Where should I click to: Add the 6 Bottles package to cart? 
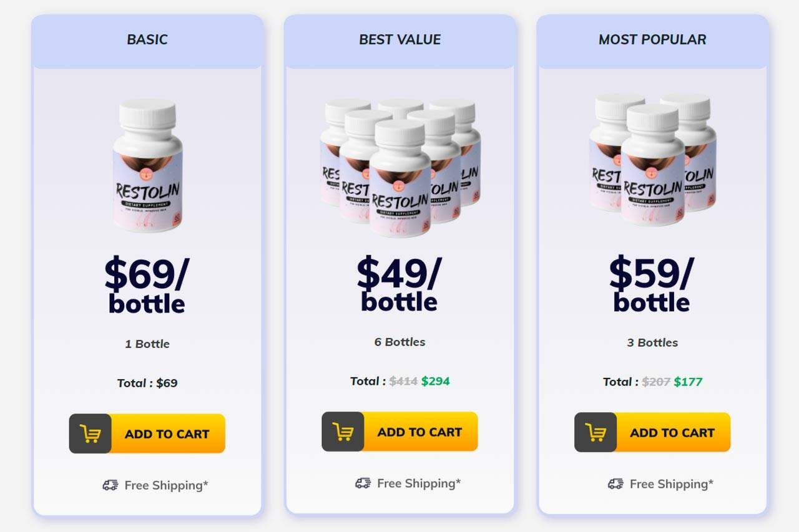pyautogui.click(x=419, y=432)
